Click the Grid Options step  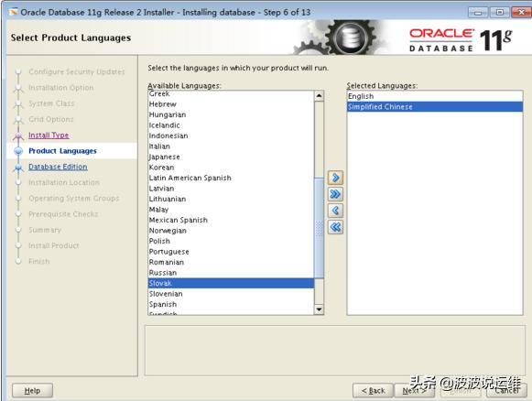click(x=51, y=119)
